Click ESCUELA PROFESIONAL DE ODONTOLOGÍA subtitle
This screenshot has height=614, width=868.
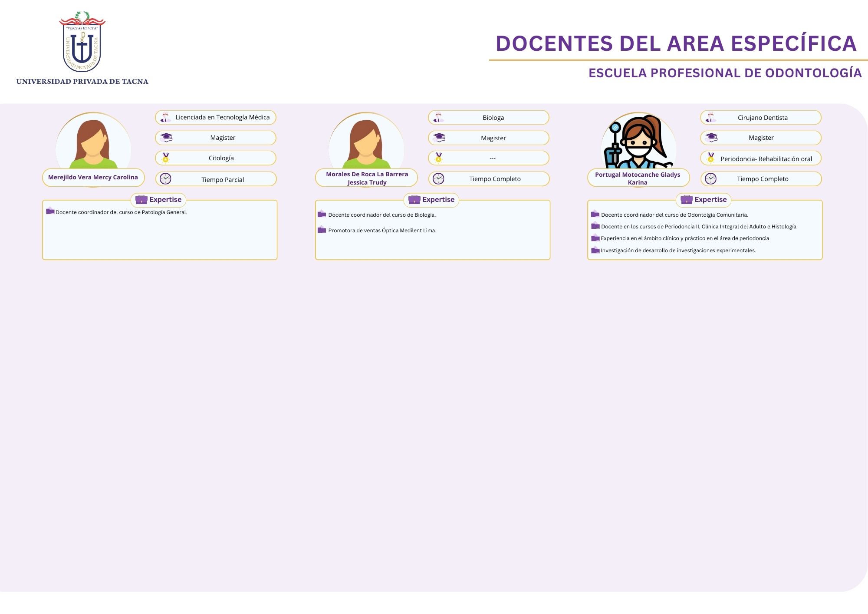click(x=725, y=73)
